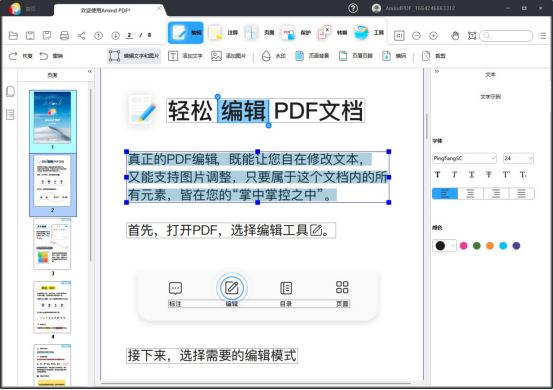Toggle subscript text formatting
The image size is (553, 390).
pos(523,175)
